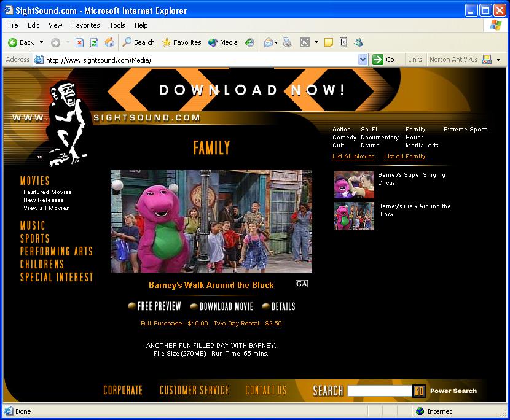Refresh the page using the toolbar Refresh icon
The width and height of the screenshot is (510, 420).
click(95, 42)
